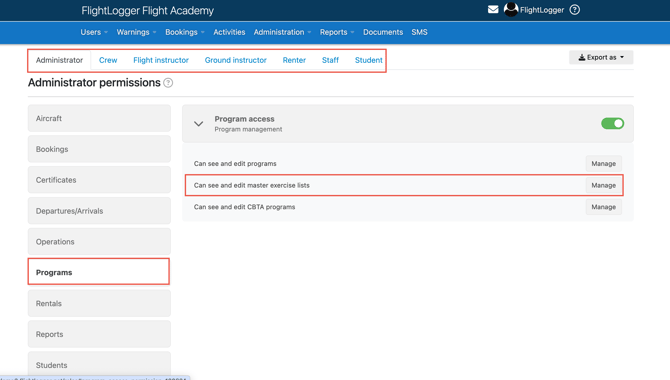
Task: Open the Export as dropdown
Action: (601, 57)
